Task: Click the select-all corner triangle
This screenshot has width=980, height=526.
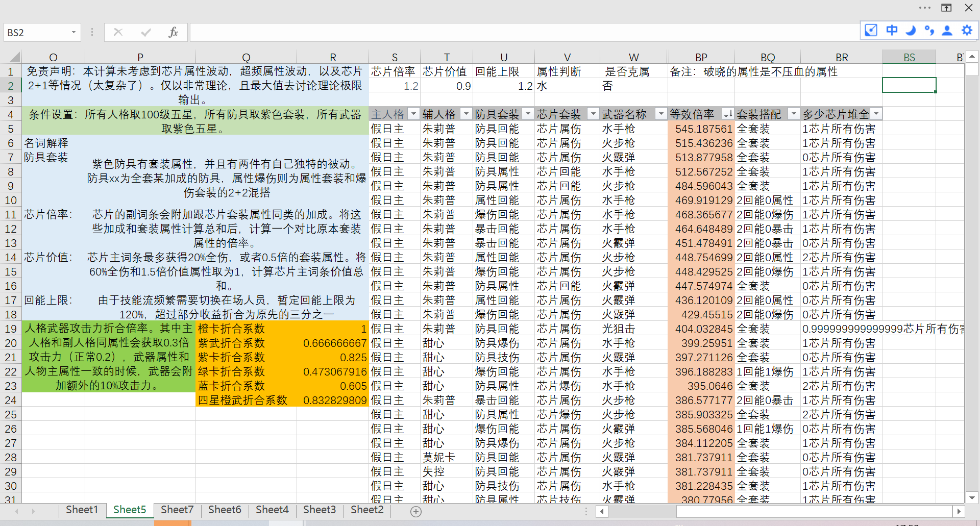Action: point(15,57)
